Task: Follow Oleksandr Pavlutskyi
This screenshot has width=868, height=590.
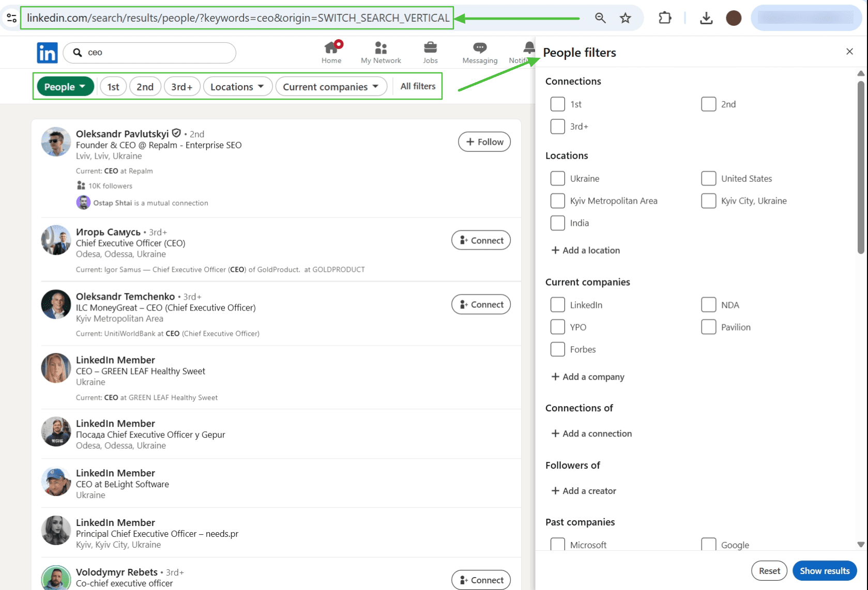Action: click(x=484, y=142)
